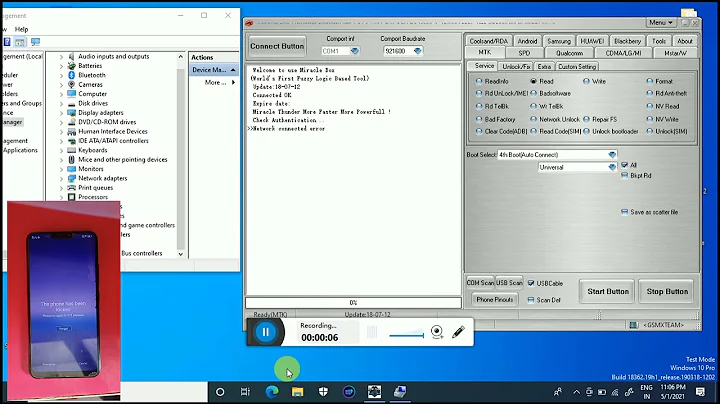The width and height of the screenshot is (720, 404).
Task: Expand the Human Interface Devices node
Action: [x=62, y=132]
